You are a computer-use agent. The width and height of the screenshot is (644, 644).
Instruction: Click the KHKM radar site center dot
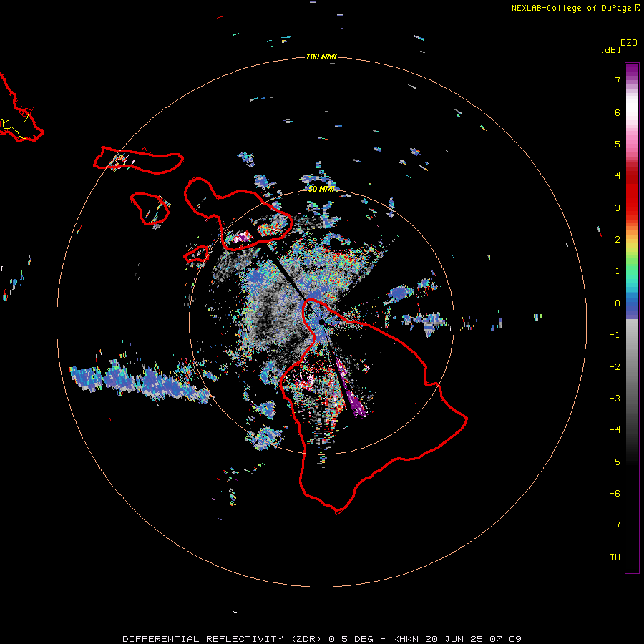pos(322,321)
